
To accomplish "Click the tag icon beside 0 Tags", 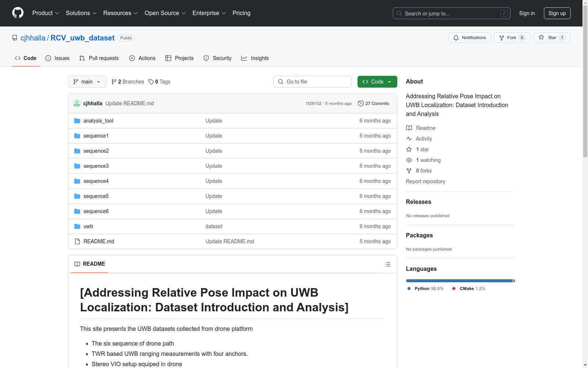I will (x=151, y=82).
